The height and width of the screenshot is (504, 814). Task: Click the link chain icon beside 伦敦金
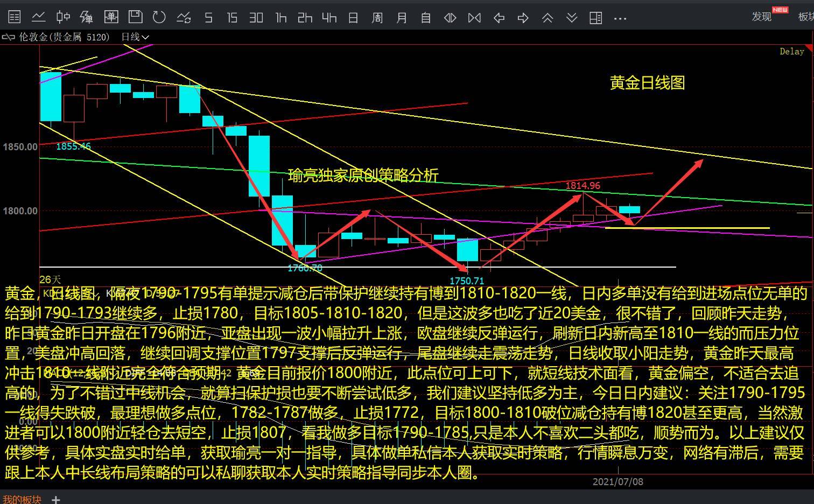point(9,37)
